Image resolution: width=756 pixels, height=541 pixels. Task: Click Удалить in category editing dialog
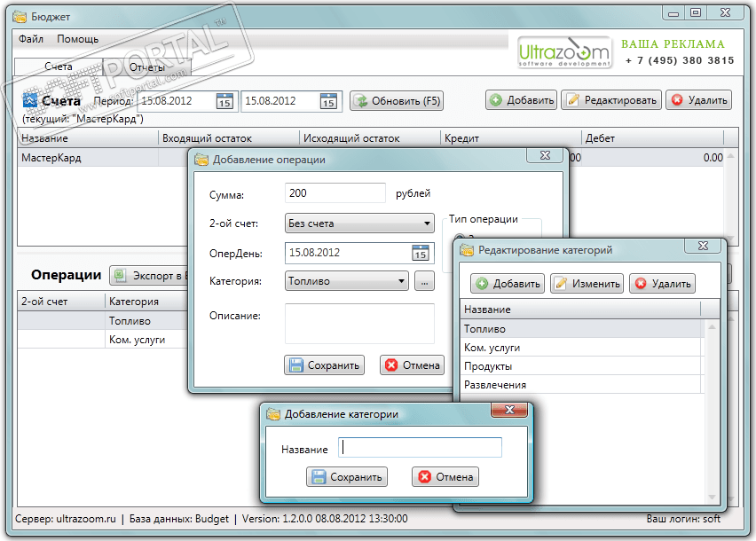point(662,284)
